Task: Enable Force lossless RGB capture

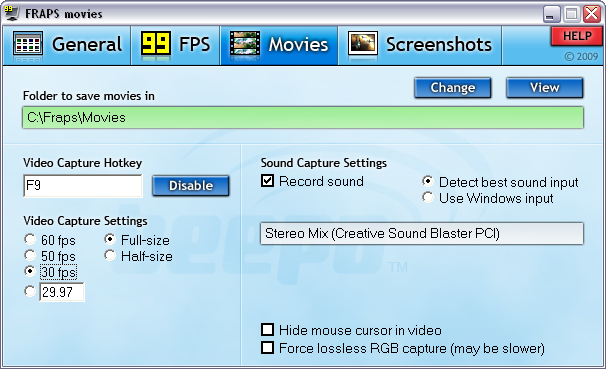Action: click(267, 348)
